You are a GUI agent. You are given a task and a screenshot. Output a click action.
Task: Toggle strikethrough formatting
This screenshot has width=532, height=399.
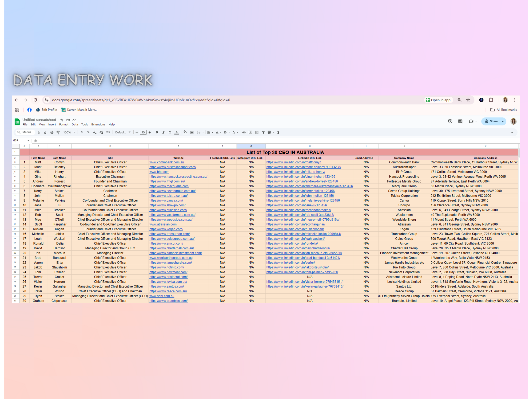pyautogui.click(x=170, y=132)
